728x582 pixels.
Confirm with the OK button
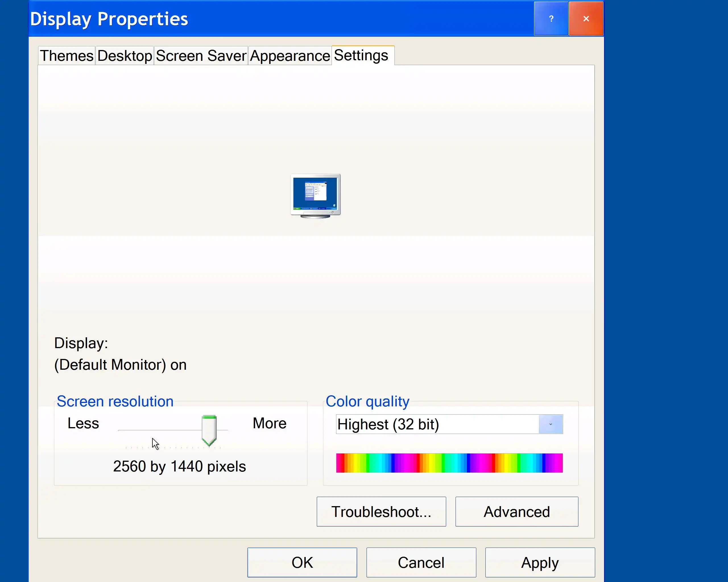(302, 562)
